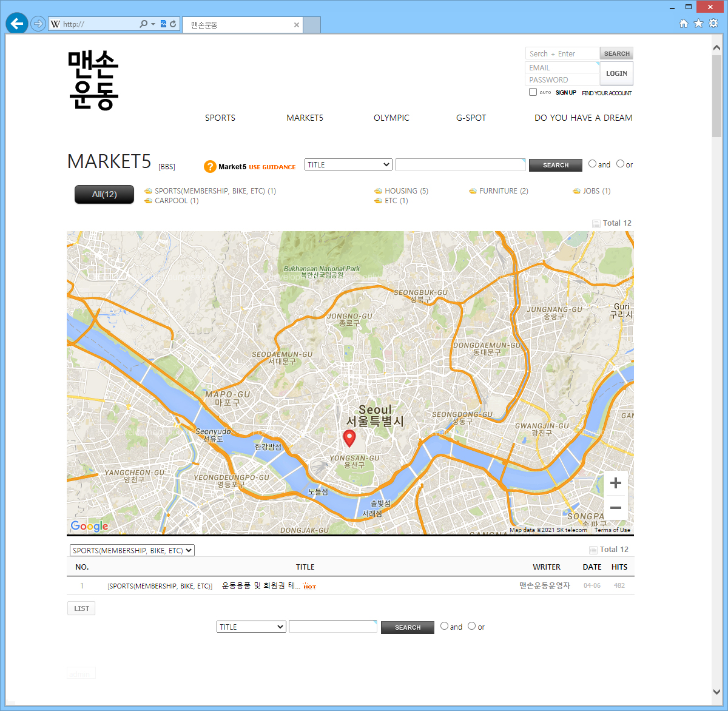Image resolution: width=728 pixels, height=711 pixels.
Task: Click the browser back arrow button
Action: (x=17, y=24)
